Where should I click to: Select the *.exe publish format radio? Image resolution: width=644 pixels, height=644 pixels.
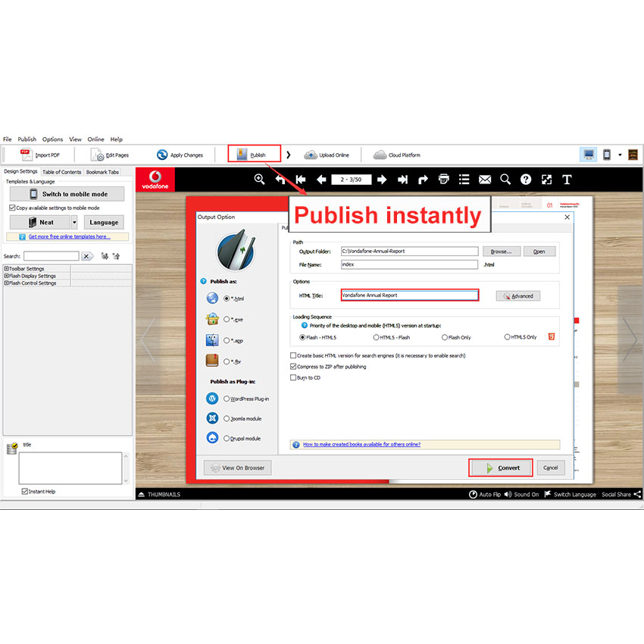pos(227,320)
